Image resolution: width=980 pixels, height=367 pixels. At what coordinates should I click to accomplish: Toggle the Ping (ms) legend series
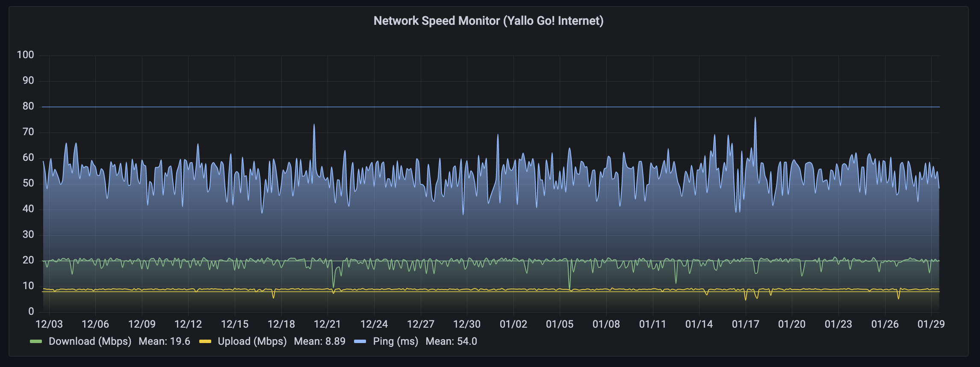point(396,341)
